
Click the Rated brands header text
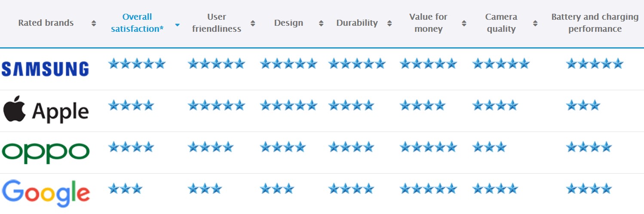46,23
